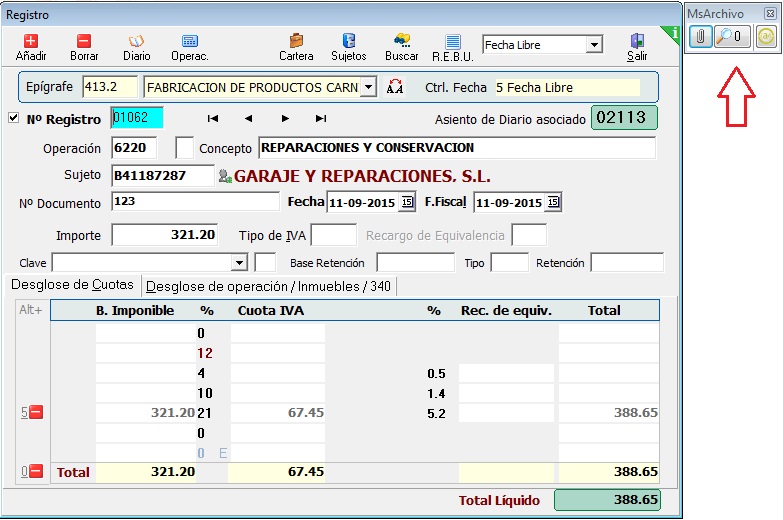Click red minus icon on row 5
Image resolution: width=783 pixels, height=520 pixels.
(36, 412)
